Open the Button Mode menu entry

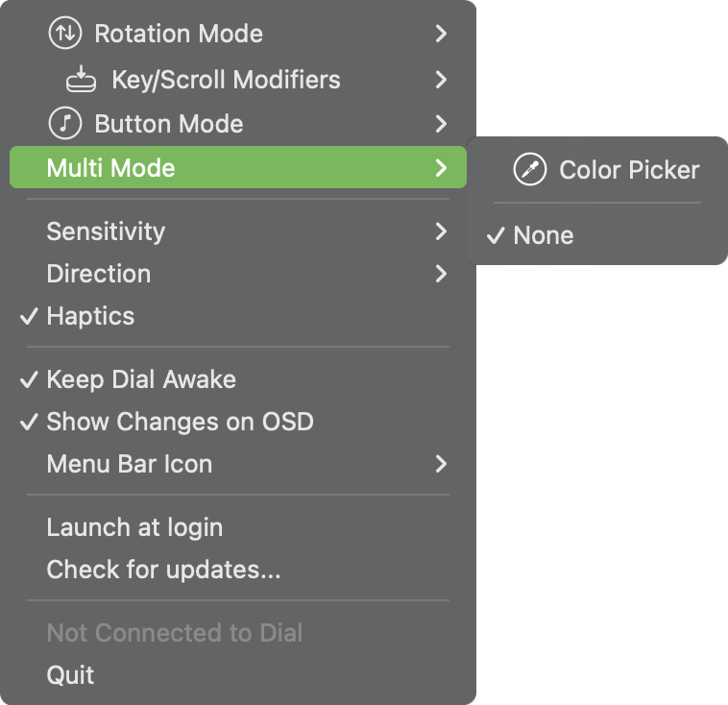tap(168, 124)
